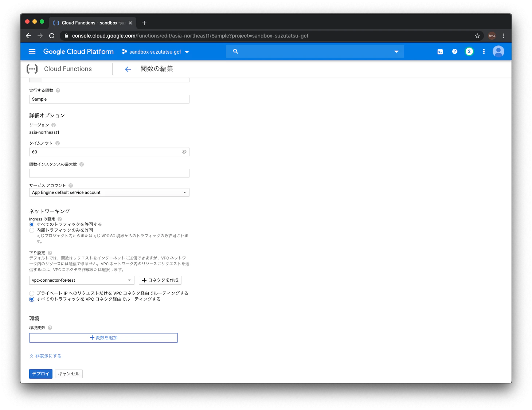Close the Cloud Functions browser tab

click(130, 23)
